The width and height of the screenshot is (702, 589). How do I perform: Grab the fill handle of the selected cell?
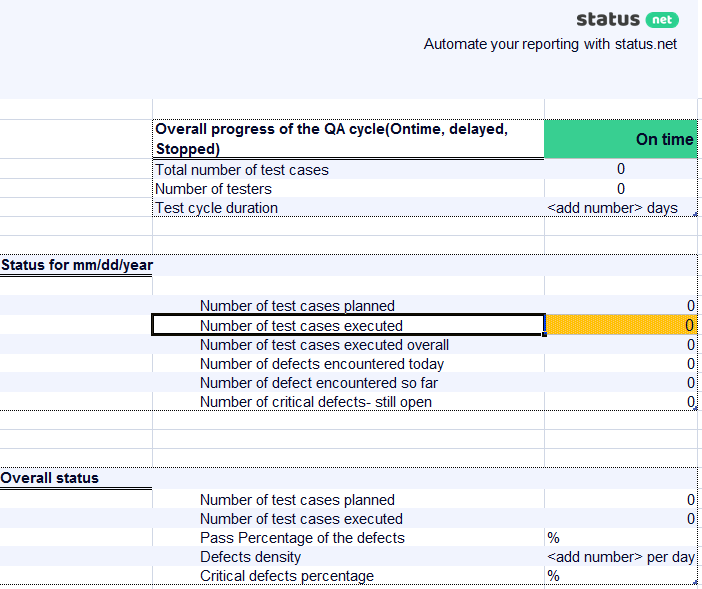click(x=544, y=334)
